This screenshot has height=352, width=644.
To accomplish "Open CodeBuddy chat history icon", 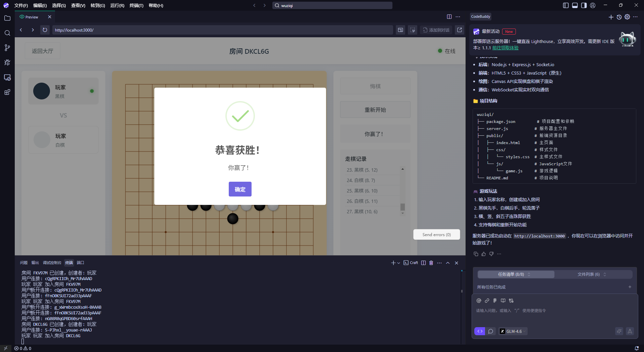I will (619, 17).
